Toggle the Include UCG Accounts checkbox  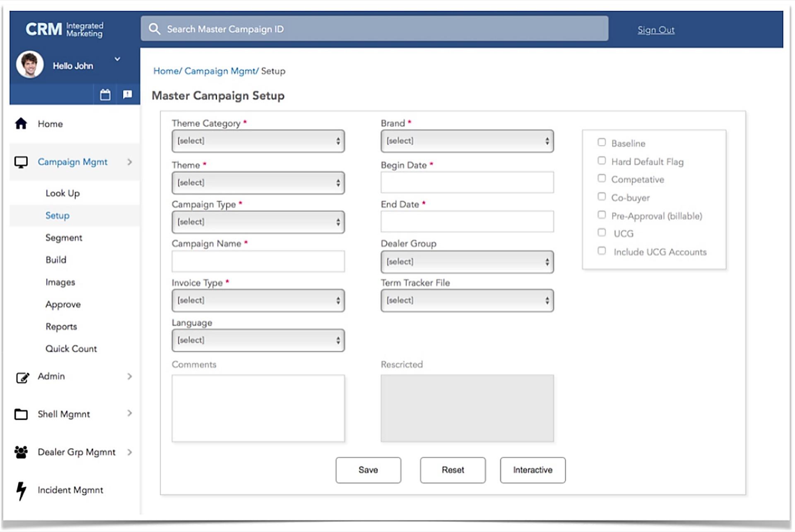click(x=601, y=251)
